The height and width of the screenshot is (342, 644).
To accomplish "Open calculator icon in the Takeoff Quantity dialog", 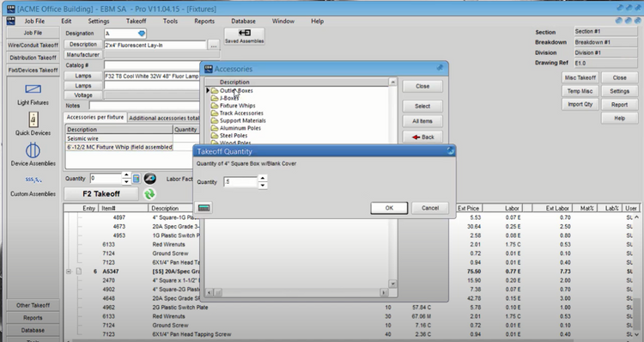I will 204,208.
